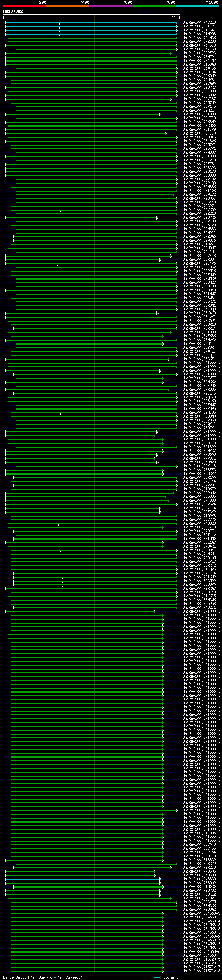
Task: Select the UniRef100_A2FJ70 label
Action: [x=199, y=133]
